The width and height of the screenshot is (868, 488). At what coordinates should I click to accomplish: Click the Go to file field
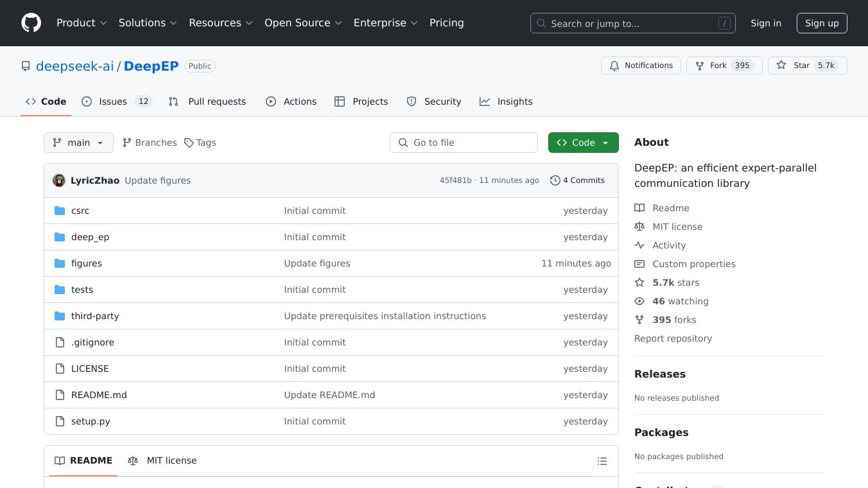pyautogui.click(x=464, y=143)
